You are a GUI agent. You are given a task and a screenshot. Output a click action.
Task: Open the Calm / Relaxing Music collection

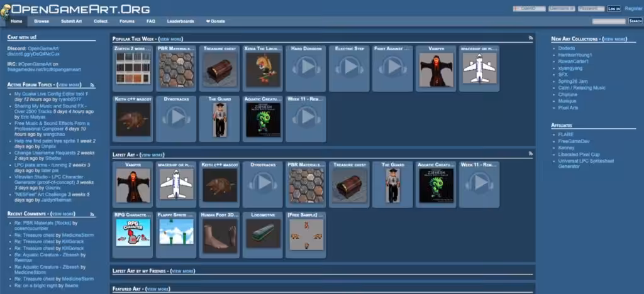[x=582, y=88]
